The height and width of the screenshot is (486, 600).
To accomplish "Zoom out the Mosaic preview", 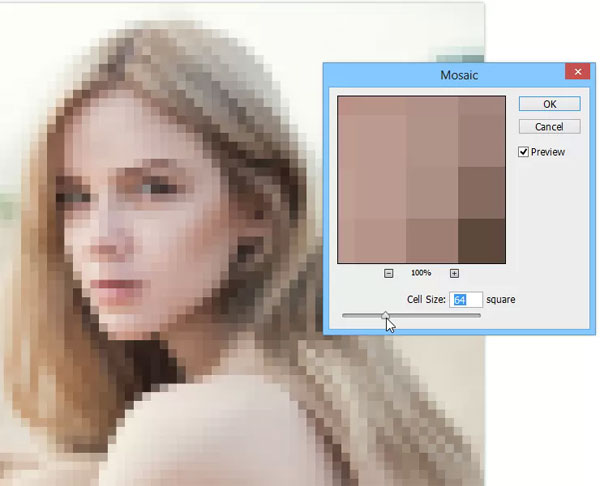I will [388, 273].
